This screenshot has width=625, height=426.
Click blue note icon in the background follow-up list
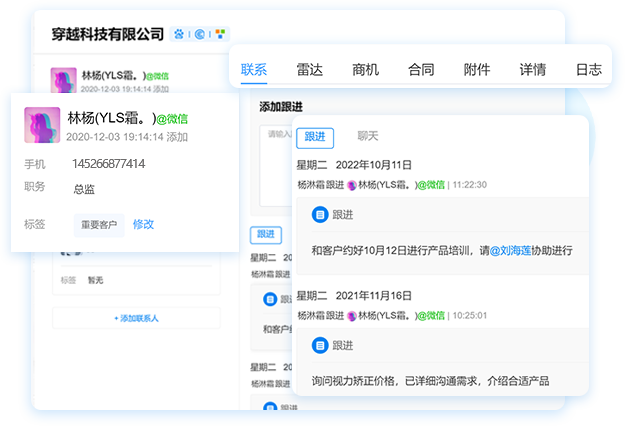pyautogui.click(x=270, y=299)
